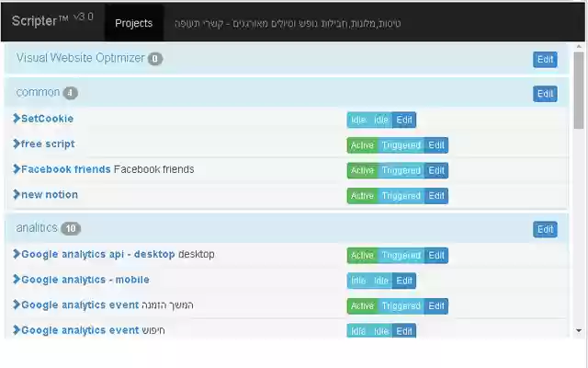This screenshot has width=588, height=368.
Task: Open the SetCookie script name
Action: click(47, 119)
